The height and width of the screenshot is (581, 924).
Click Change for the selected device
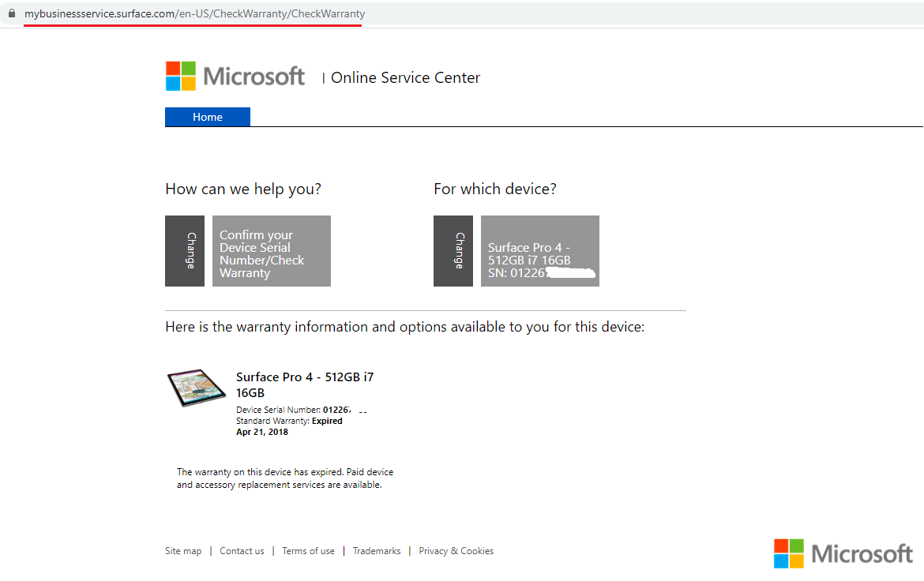453,250
